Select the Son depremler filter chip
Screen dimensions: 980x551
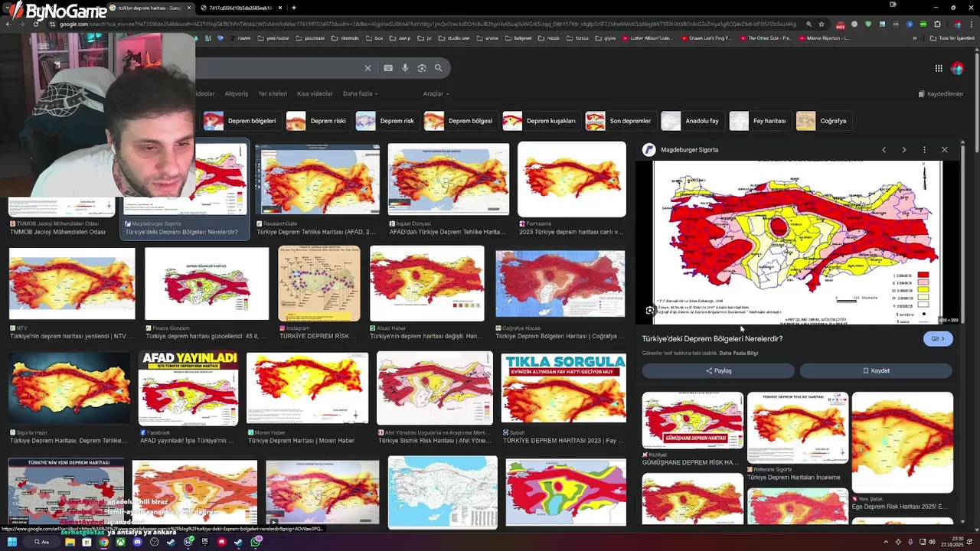[x=619, y=121]
